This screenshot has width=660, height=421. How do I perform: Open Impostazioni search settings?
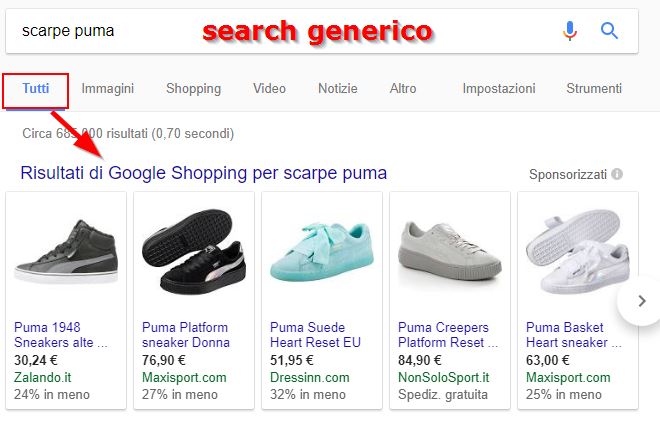tap(498, 89)
